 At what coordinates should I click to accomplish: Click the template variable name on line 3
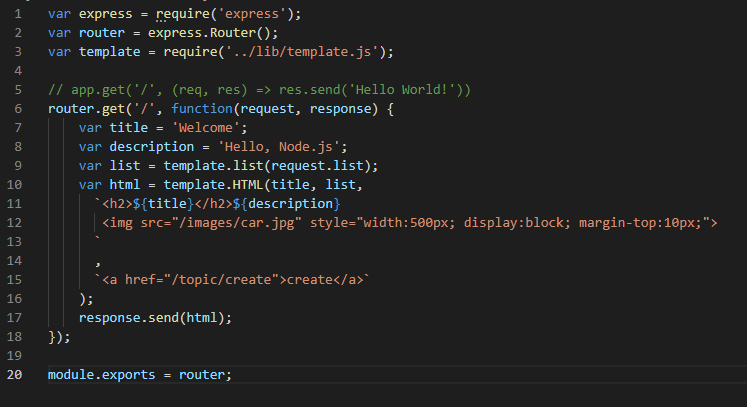110,51
